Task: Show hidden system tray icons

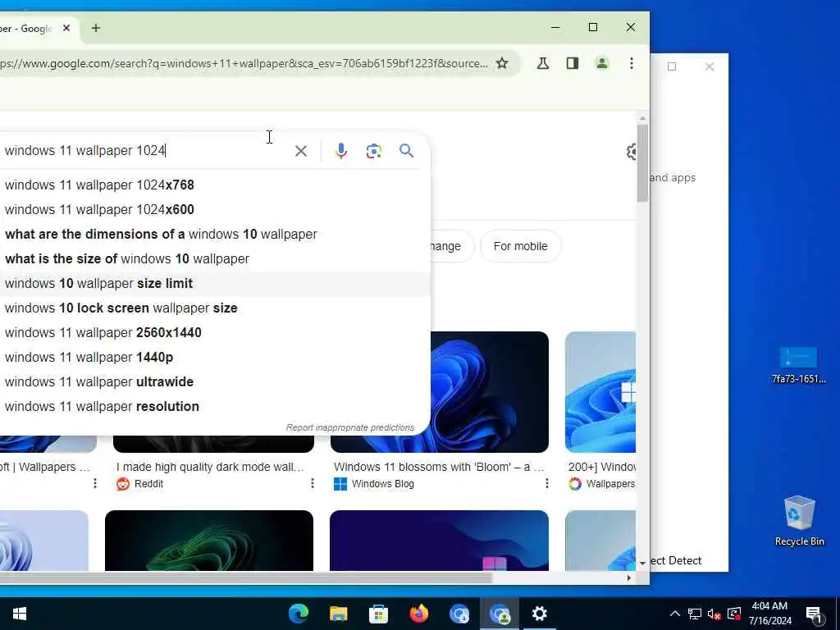Action: (675, 614)
